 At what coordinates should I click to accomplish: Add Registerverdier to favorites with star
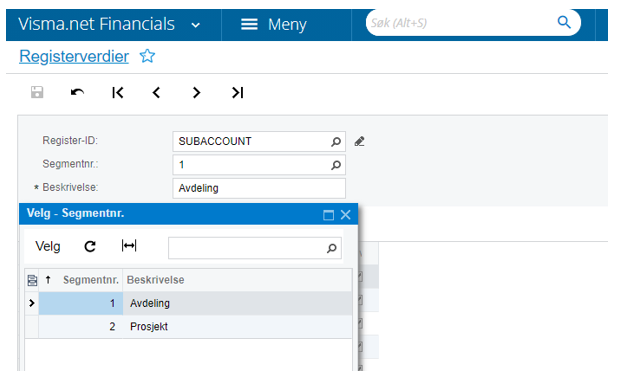(x=147, y=56)
